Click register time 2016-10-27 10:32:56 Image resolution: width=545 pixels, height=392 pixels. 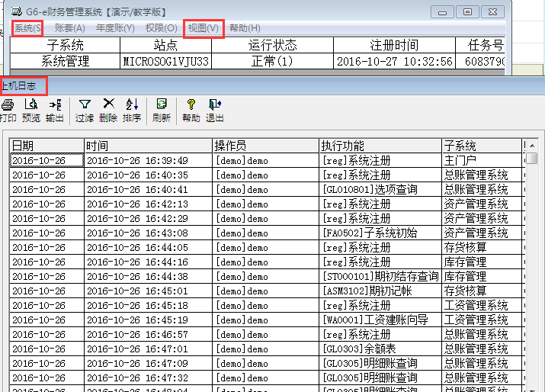395,62
